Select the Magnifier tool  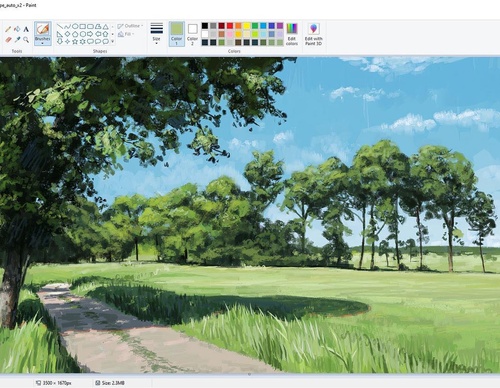26,39
